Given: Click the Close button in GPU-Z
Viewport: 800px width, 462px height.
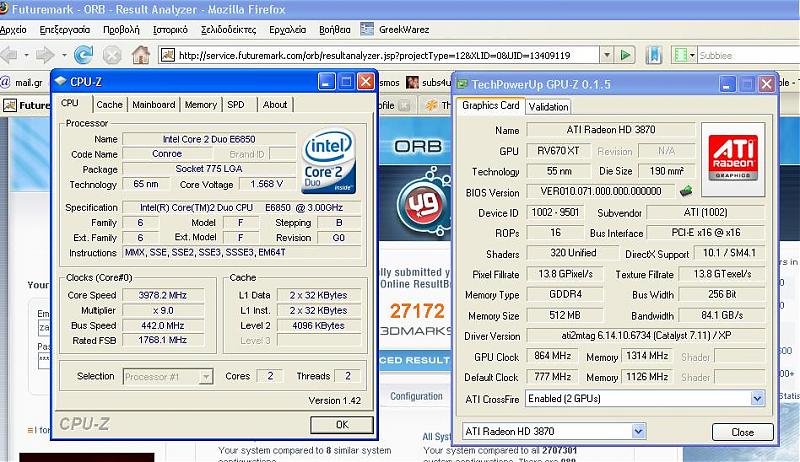Looking at the screenshot, I should click(x=742, y=432).
